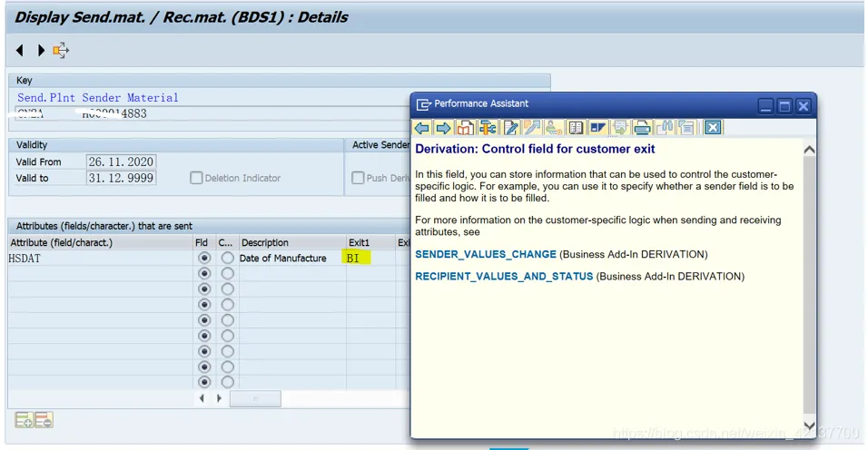Image resolution: width=868 pixels, height=450 pixels.
Task: Click the Exit1 cell containing BI
Action: pyautogui.click(x=370, y=259)
